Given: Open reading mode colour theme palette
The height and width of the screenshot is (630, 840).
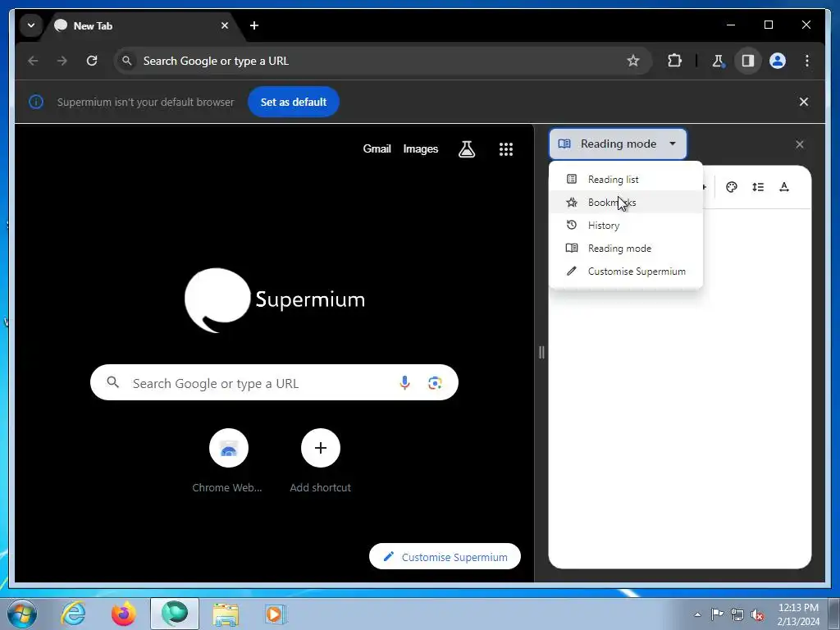Looking at the screenshot, I should click(731, 187).
